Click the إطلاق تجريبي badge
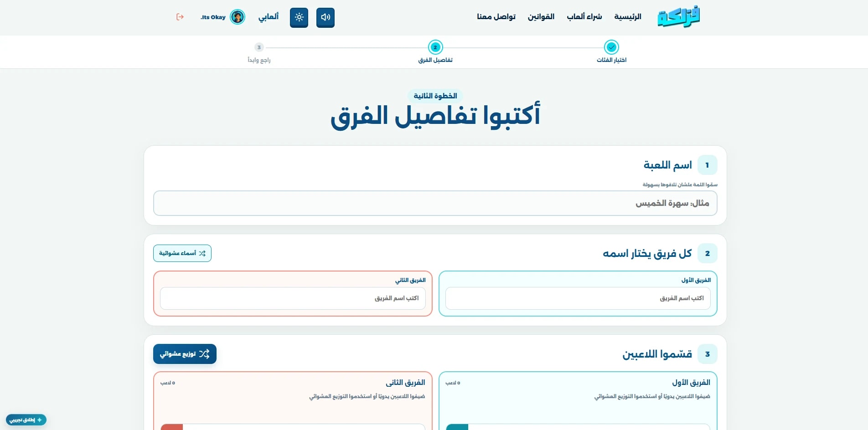This screenshot has width=868, height=430. pyautogui.click(x=26, y=420)
